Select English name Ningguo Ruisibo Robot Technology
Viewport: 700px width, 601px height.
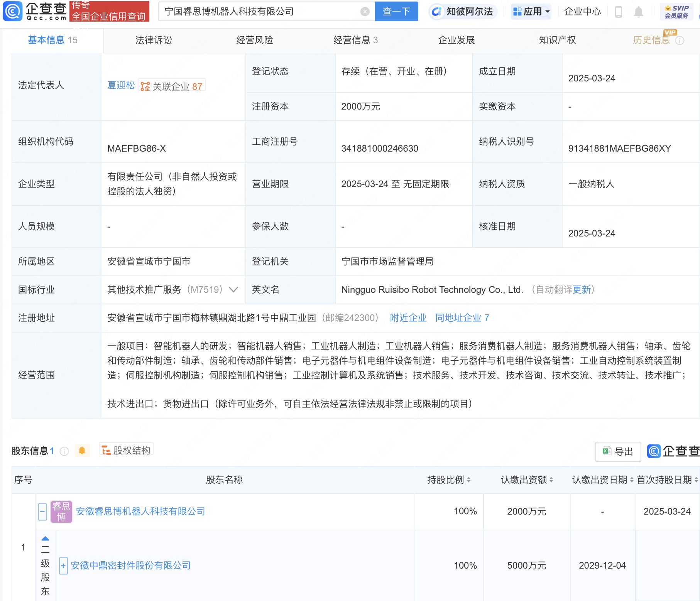click(432, 290)
